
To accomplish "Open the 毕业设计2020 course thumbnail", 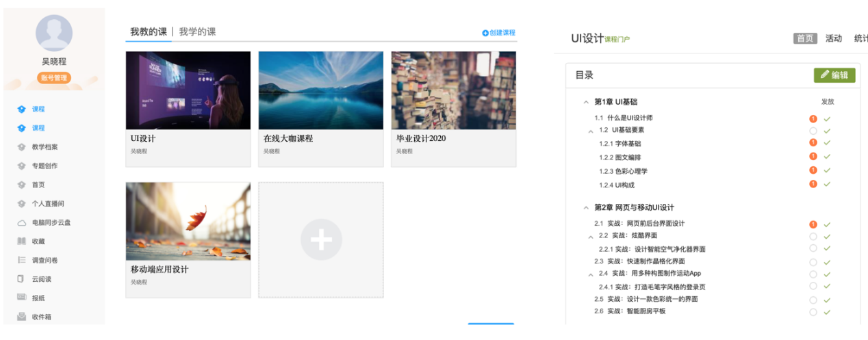I will [453, 90].
